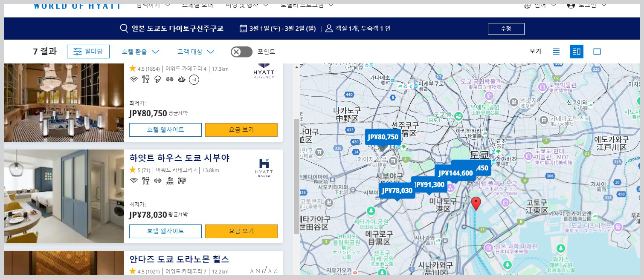Select the split list-and-map view icon
Viewport: 644px width, 279px height.
pos(577,52)
